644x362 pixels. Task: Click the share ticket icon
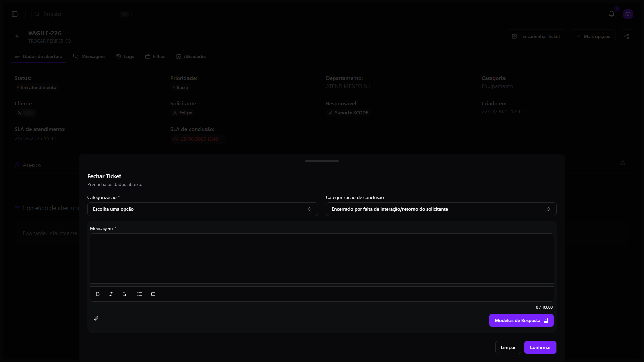point(627,36)
